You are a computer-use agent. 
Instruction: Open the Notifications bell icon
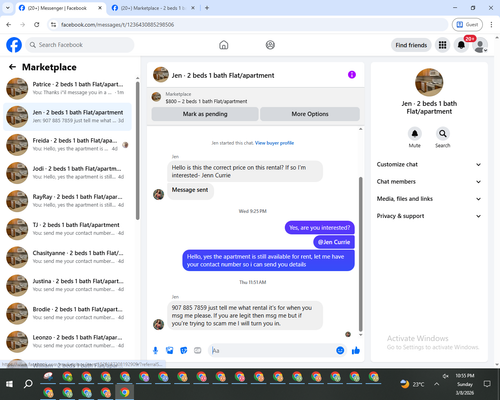(x=461, y=45)
